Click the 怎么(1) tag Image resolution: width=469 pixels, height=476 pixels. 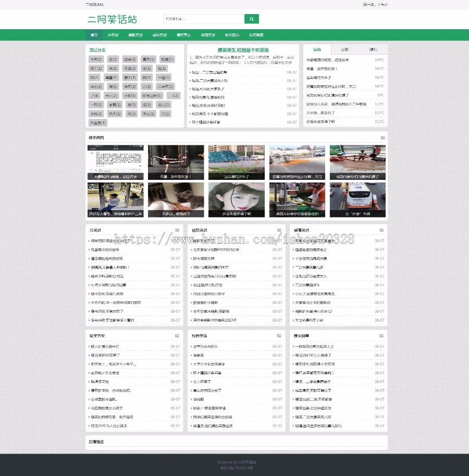click(149, 114)
